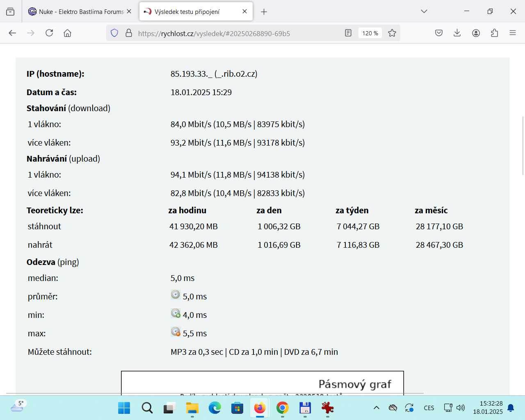Go to the Firefox home page
The width and height of the screenshot is (525, 420).
point(67,33)
